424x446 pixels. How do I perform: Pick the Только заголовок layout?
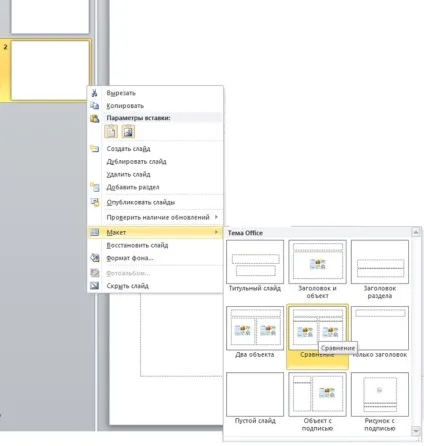coord(380,328)
